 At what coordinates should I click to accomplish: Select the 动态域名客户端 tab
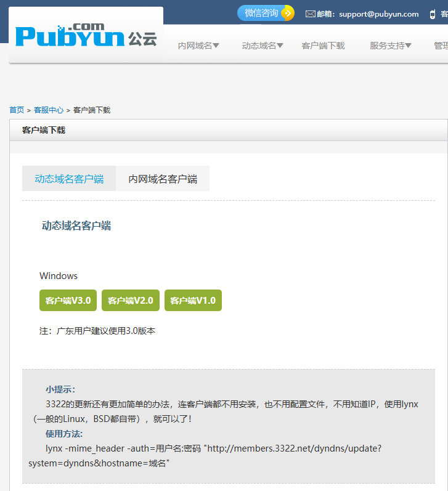tap(69, 179)
